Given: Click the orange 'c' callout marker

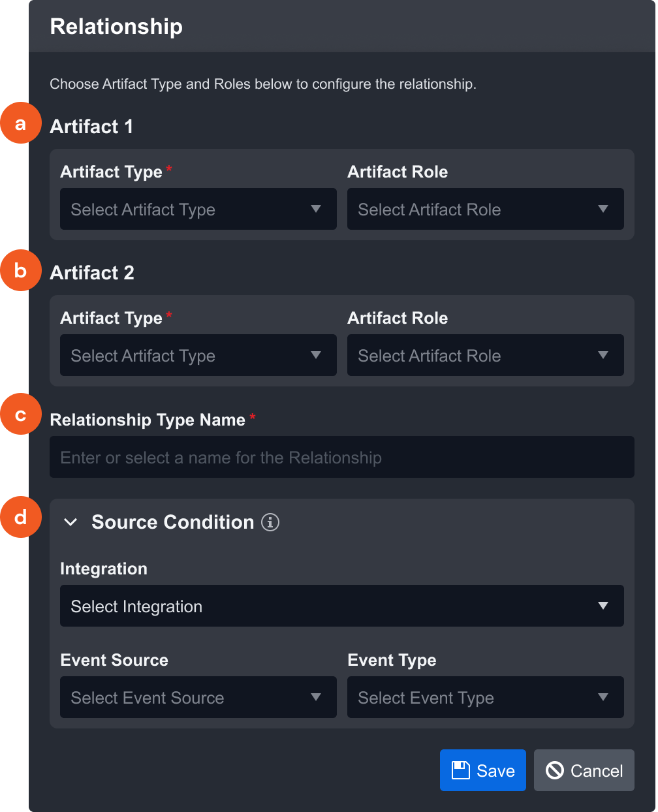Looking at the screenshot, I should (21, 414).
